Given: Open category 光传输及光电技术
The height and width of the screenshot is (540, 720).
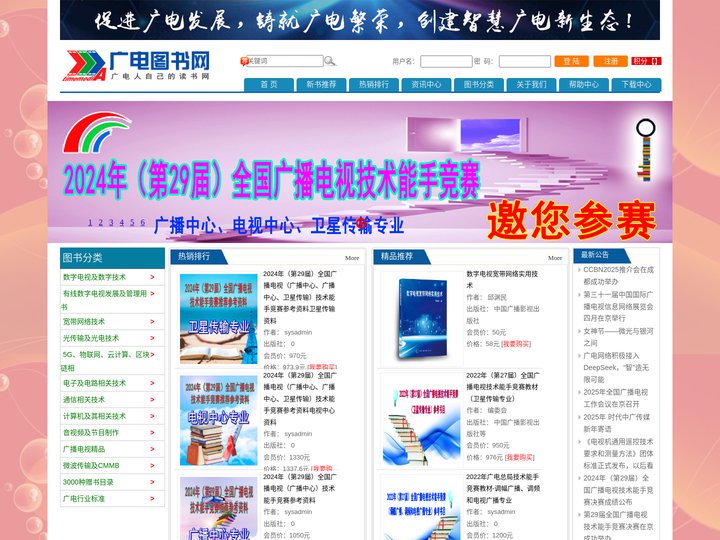Looking at the screenshot, I should coord(91,338).
